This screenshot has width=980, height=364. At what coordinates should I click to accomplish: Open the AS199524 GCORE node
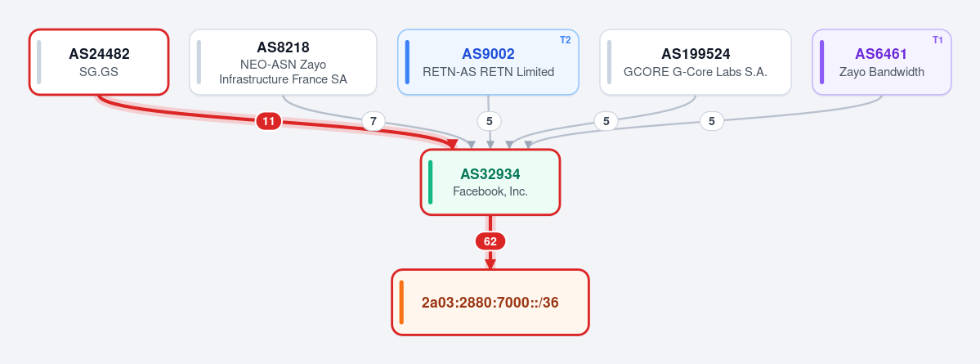[x=696, y=62]
